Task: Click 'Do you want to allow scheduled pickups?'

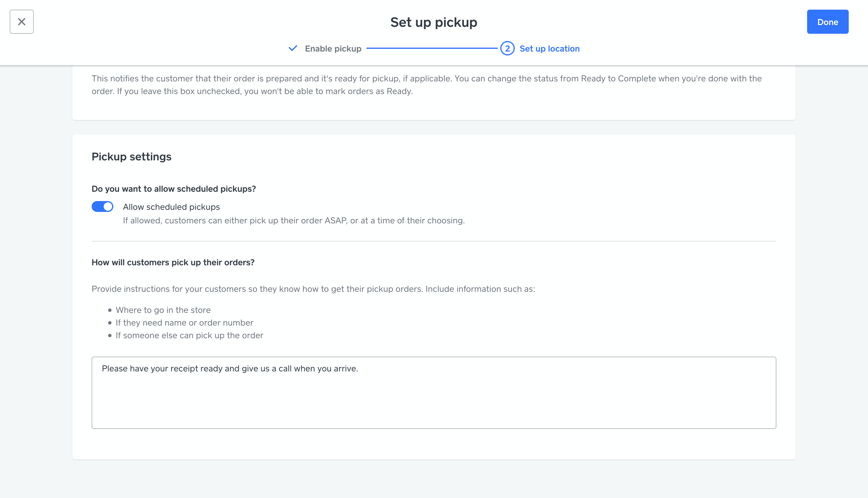Action: point(174,189)
